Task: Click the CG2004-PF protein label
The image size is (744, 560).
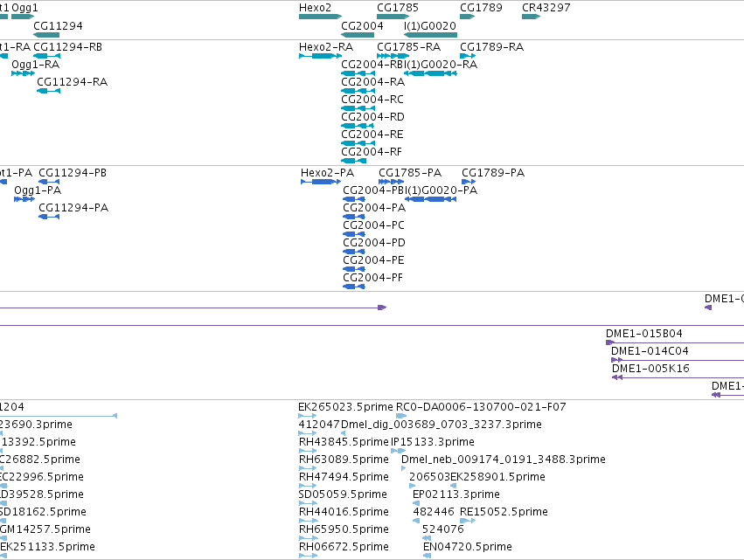Action: point(373,278)
